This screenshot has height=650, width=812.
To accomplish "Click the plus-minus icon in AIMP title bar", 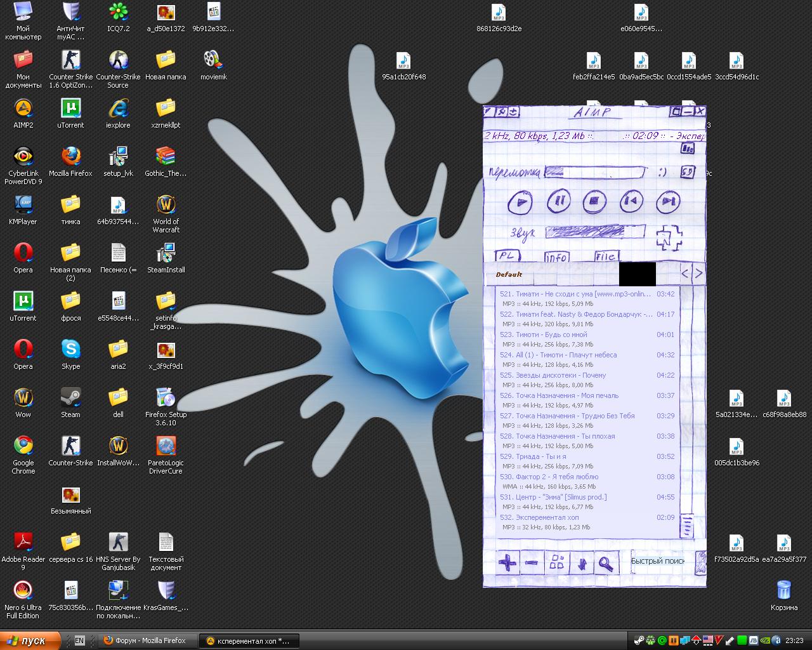I will pos(513,112).
